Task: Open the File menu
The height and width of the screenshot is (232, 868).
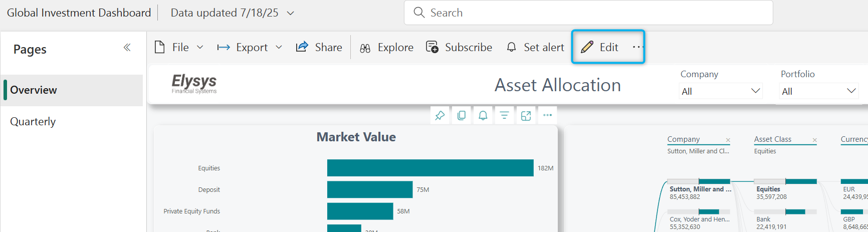Action: [179, 47]
